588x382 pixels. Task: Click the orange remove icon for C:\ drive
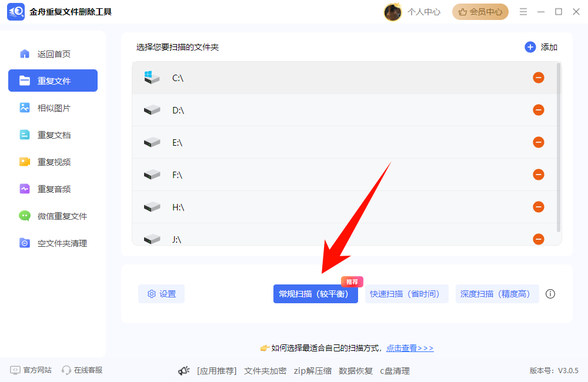(x=538, y=78)
